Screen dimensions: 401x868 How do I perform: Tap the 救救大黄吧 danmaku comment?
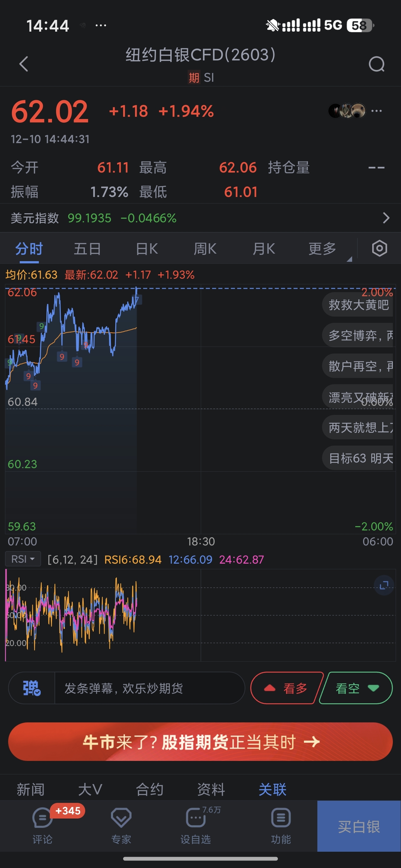point(357,305)
